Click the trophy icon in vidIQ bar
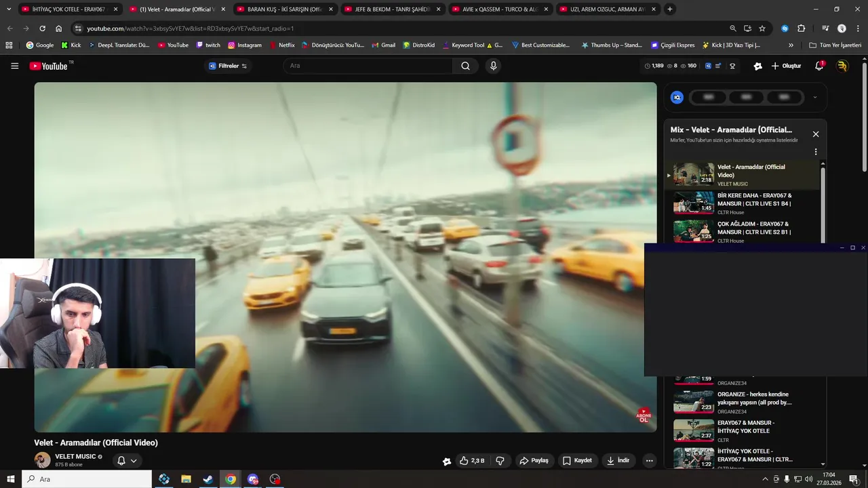 732,66
